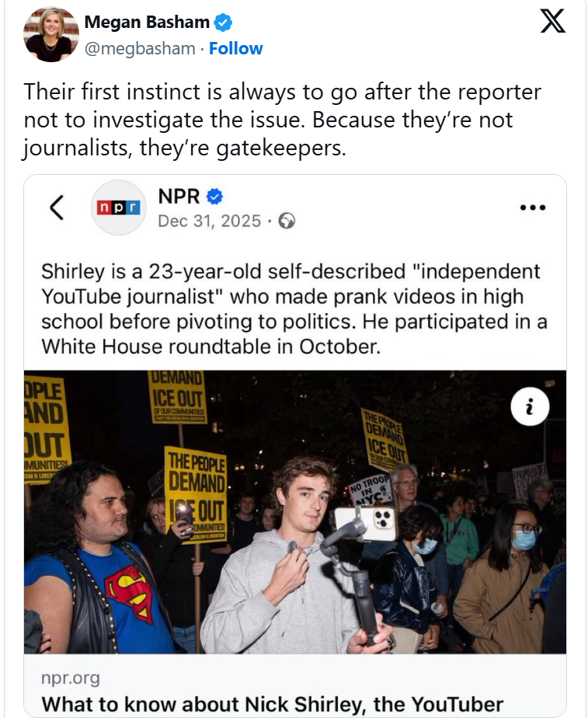Viewport: 588px width, 718px height.
Task: Click Megan Basham's blue verified badge
Action: (223, 23)
